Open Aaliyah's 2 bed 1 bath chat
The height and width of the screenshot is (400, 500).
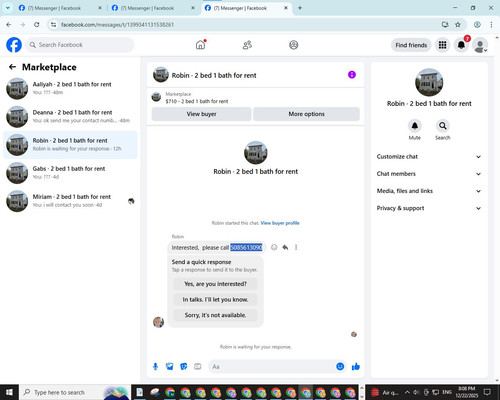coord(70,89)
